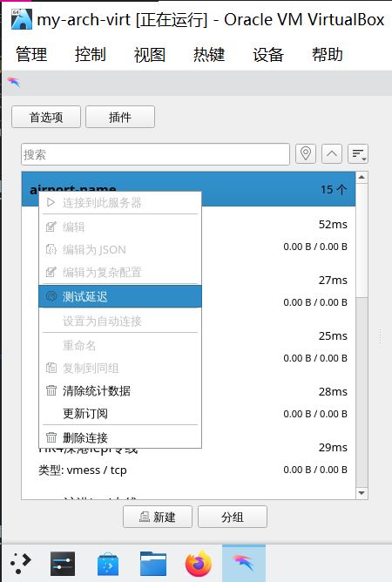Click the 插件 button
Viewport: 392px width, 582px height.
[120, 117]
